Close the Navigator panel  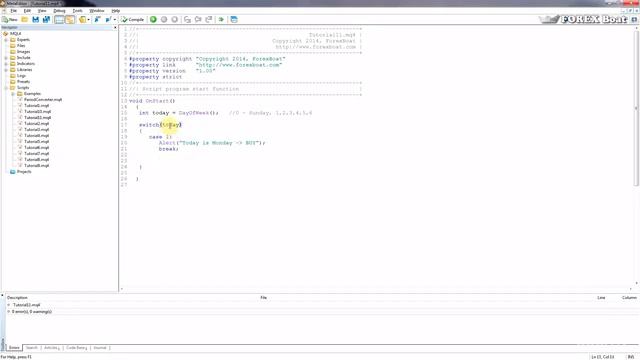click(x=115, y=27)
